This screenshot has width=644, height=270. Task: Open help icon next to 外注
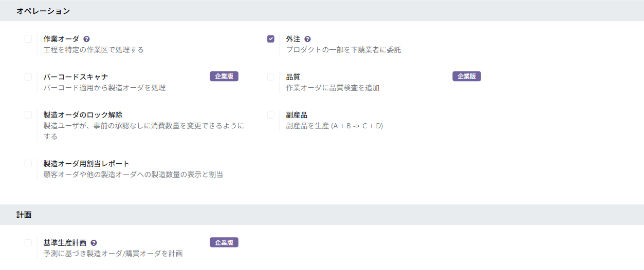coord(308,39)
